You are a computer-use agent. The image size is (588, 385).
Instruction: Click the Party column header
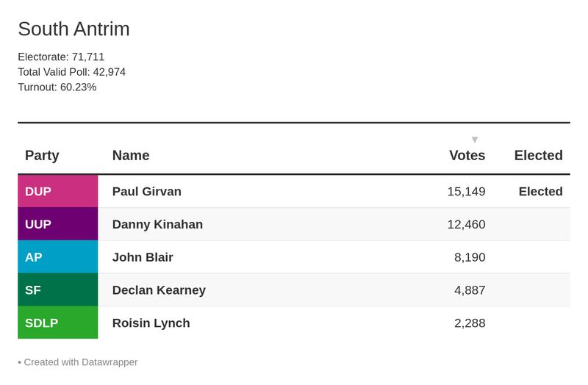click(42, 156)
